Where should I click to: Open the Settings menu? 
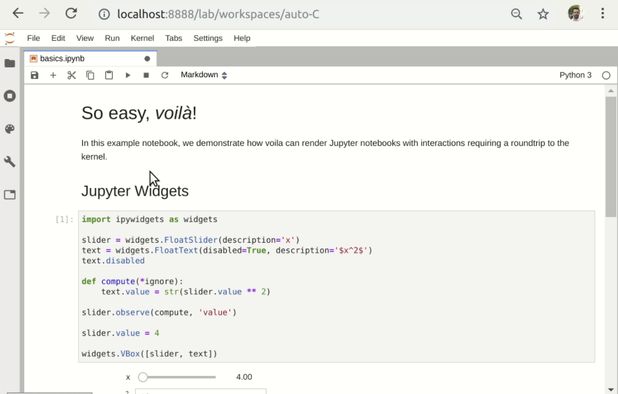(x=208, y=38)
